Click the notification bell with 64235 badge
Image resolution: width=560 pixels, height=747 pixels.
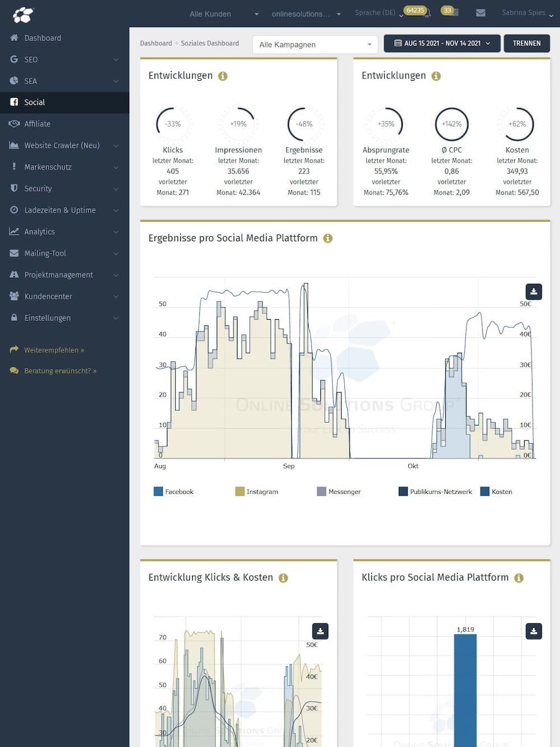427,13
